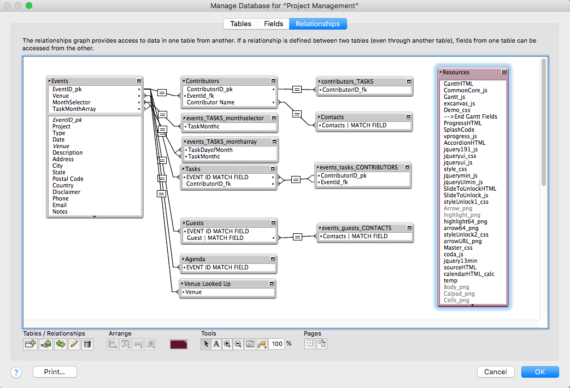Collapse the Venue Looked Up table box

pos(272,283)
